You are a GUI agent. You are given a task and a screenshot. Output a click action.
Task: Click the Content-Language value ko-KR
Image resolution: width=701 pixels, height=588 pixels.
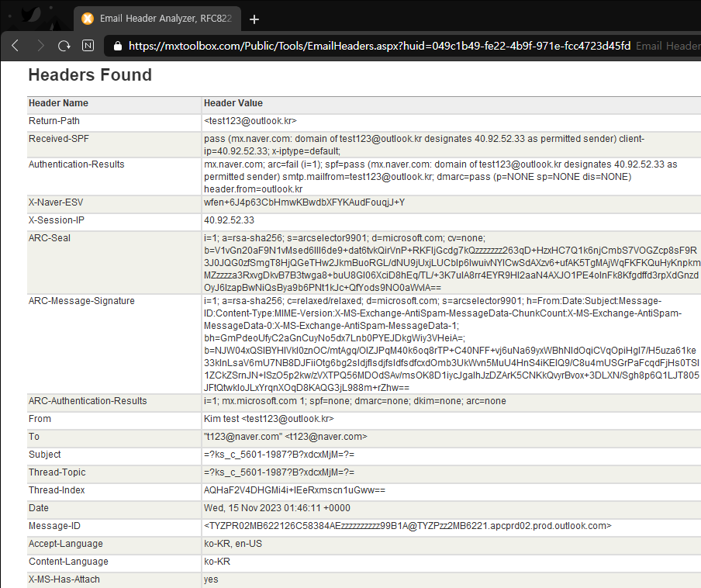[217, 562]
